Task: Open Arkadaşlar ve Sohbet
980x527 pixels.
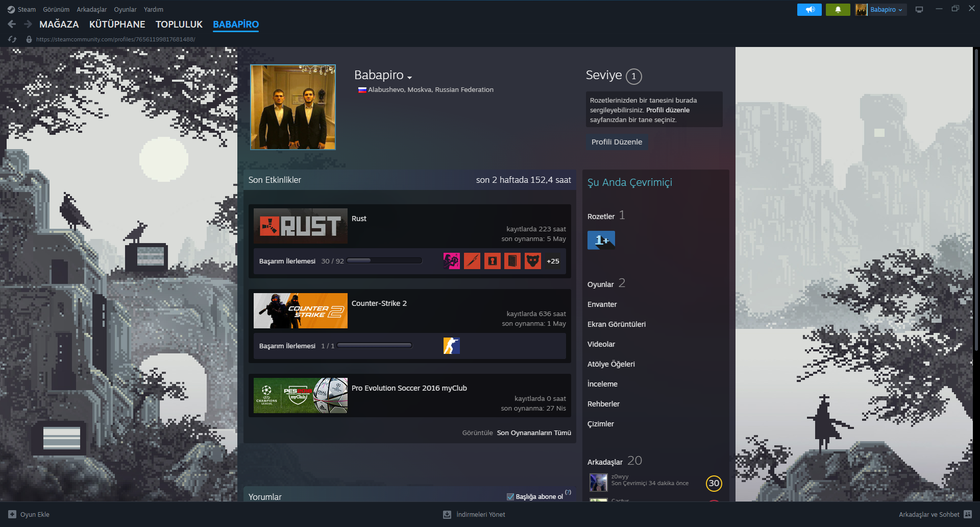Action: (x=929, y=514)
